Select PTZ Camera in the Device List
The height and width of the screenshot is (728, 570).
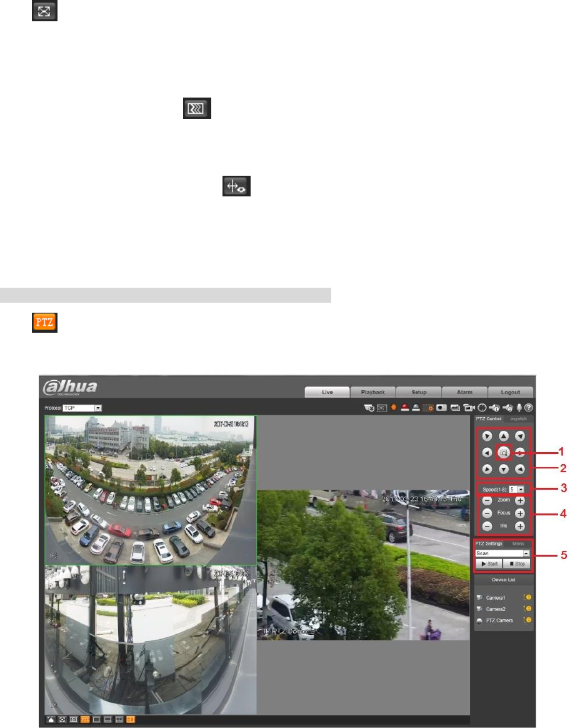[x=499, y=620]
